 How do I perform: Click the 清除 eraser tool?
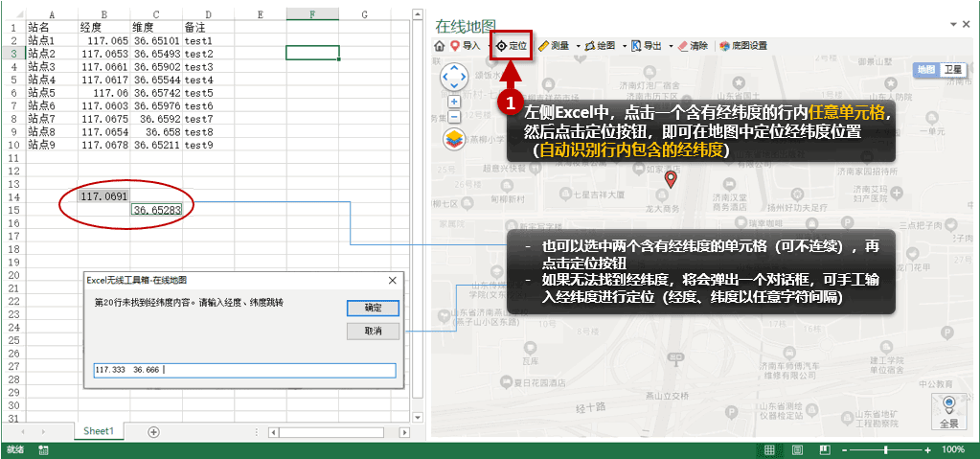coord(693,46)
